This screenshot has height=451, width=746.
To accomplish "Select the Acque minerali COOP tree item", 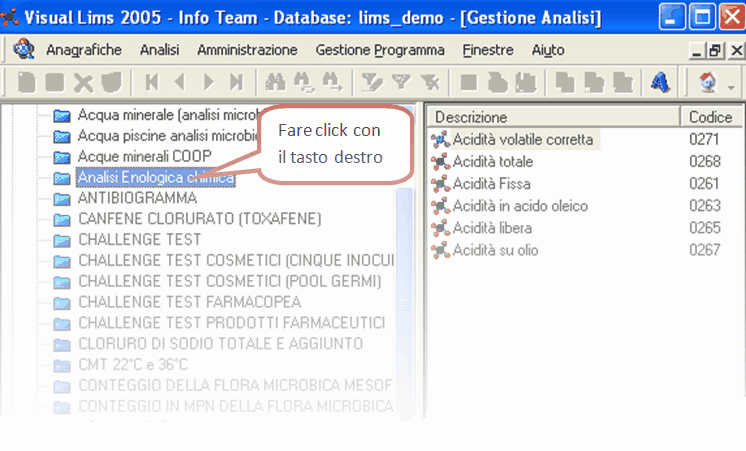I will [x=145, y=156].
